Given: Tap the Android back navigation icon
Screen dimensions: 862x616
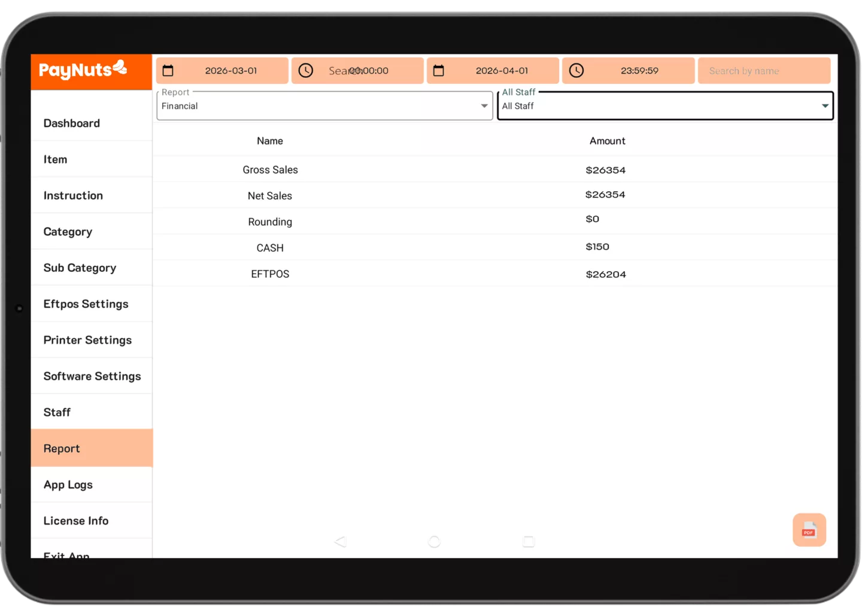Looking at the screenshot, I should 340,541.
